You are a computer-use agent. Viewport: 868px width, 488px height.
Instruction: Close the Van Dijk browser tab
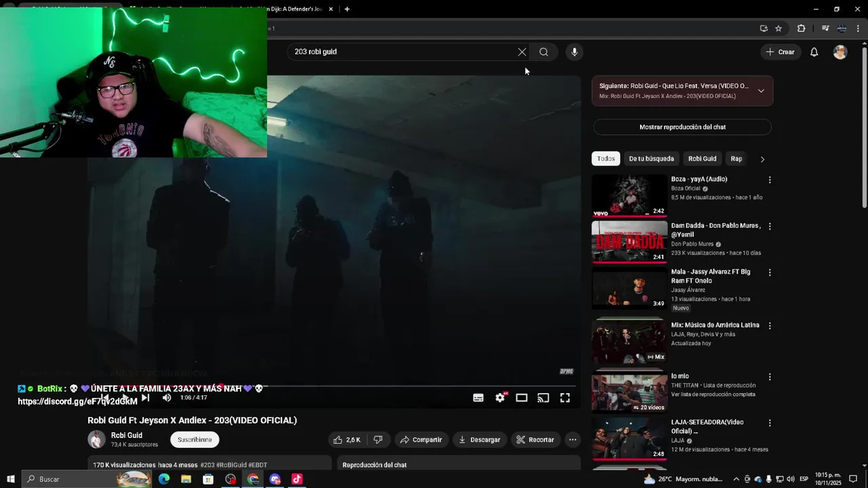tap(331, 9)
